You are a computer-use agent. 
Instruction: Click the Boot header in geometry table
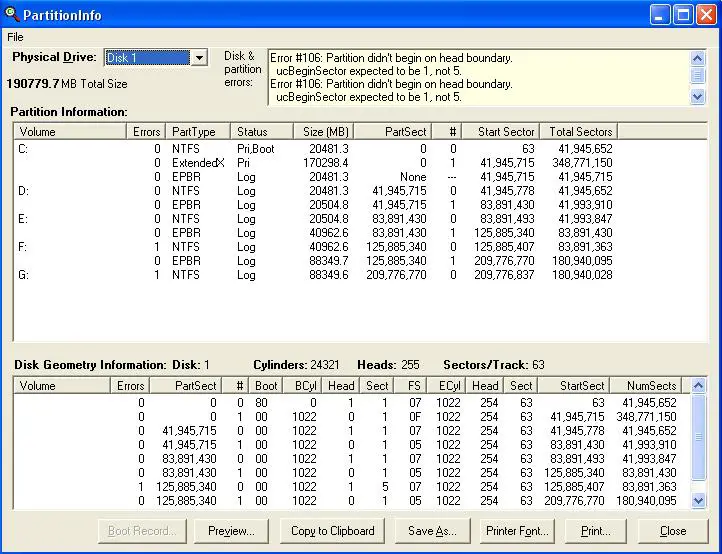pyautogui.click(x=266, y=385)
